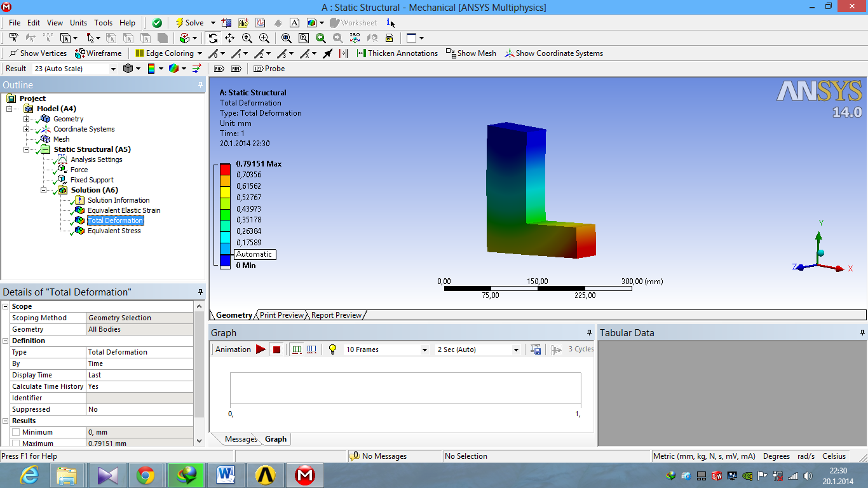Click the Rotate view tool
This screenshot has width=868, height=488.
coord(213,38)
